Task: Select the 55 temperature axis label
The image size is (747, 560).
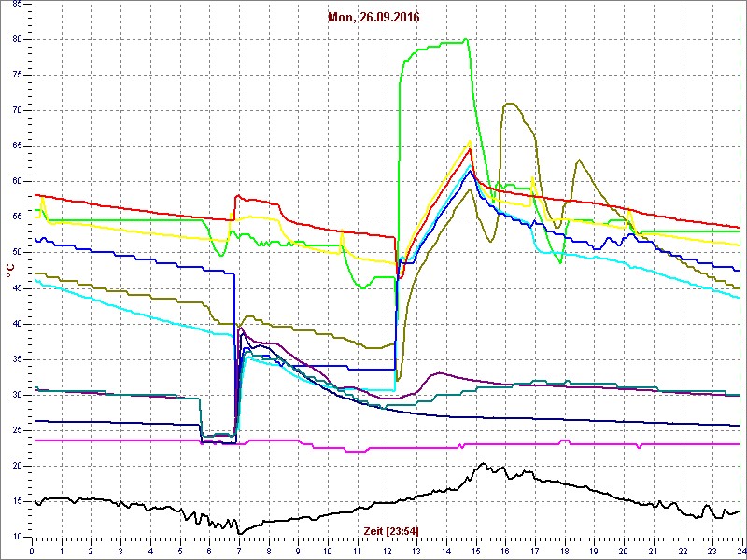Action: 16,217
